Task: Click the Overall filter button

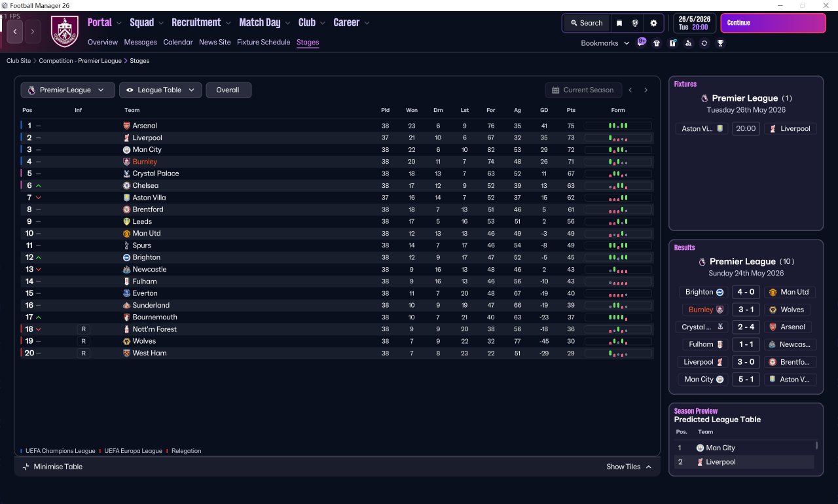Action: (228, 90)
